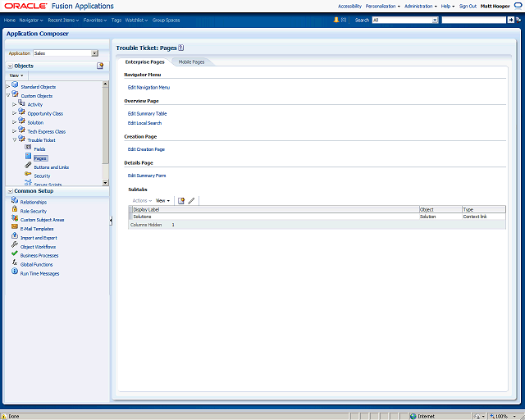
Task: Click the browser zoom 100% control
Action: 503,417
